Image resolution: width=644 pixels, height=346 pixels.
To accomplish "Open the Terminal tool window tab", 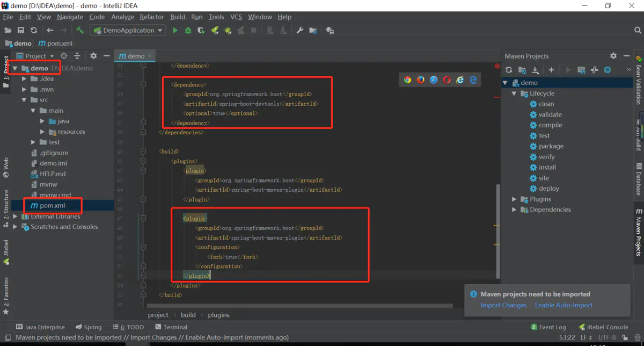I will [x=171, y=327].
